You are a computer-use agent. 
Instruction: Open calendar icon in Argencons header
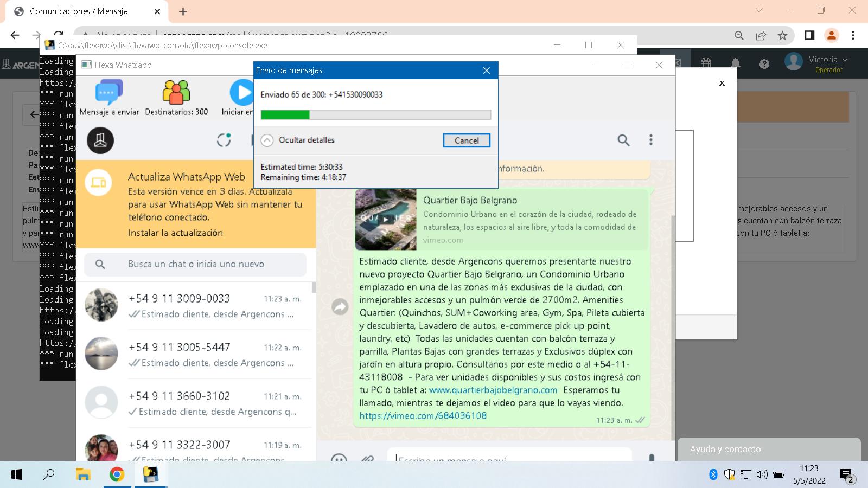(706, 63)
